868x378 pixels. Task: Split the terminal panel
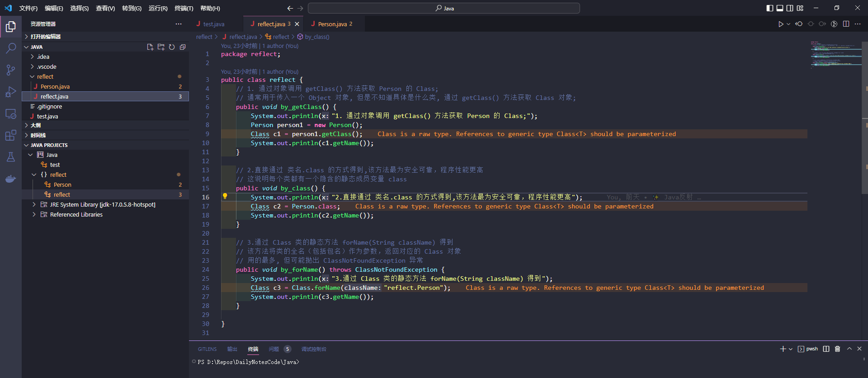pos(826,349)
